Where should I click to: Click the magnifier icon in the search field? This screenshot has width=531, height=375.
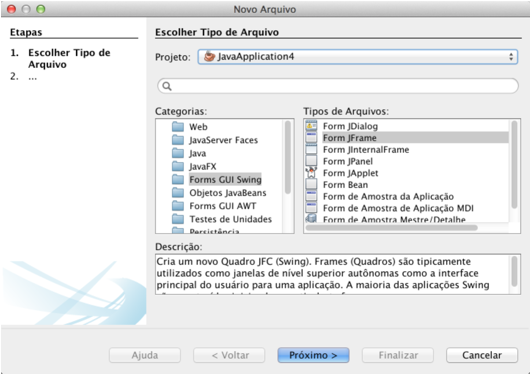tap(167, 86)
